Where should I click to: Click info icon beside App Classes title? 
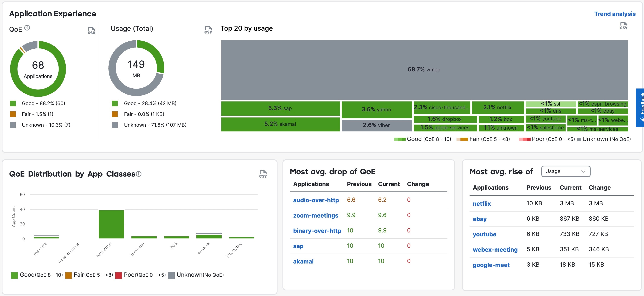coord(139,174)
